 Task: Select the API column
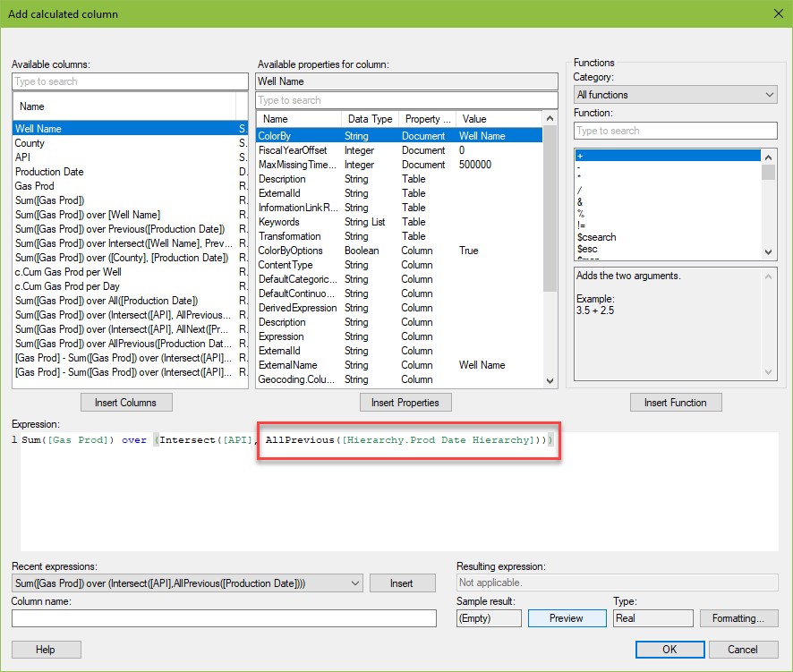[130, 157]
